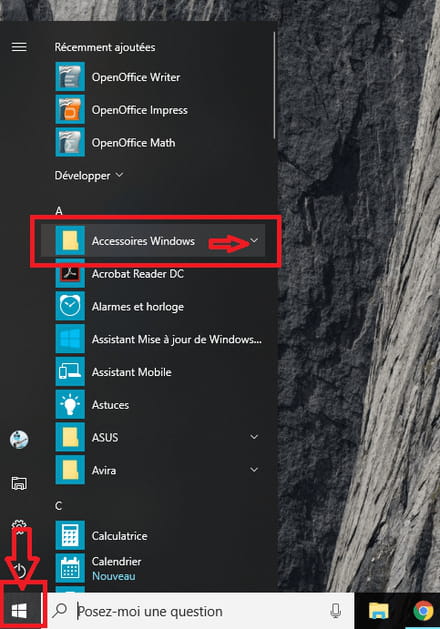The height and width of the screenshot is (629, 440).
Task: Click the Cortana search box
Action: coord(199,611)
